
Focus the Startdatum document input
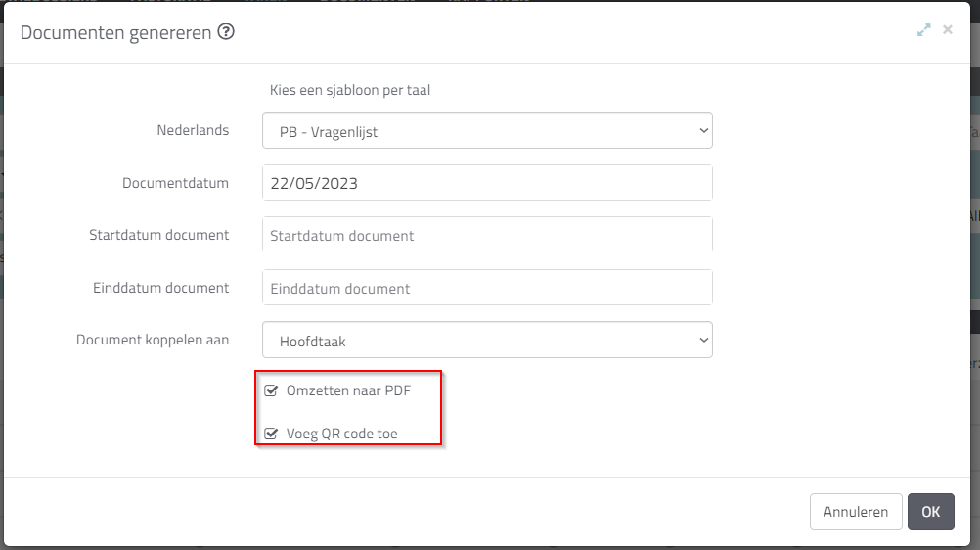pyautogui.click(x=486, y=236)
